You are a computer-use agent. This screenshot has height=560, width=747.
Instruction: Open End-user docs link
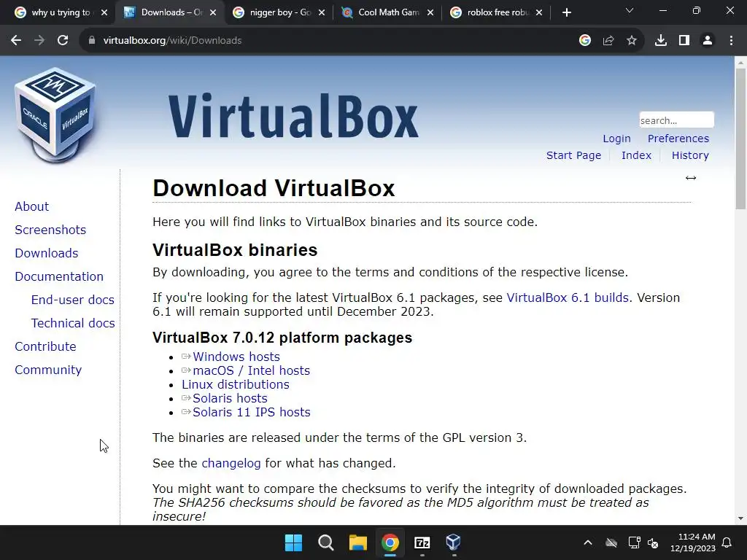73,300
